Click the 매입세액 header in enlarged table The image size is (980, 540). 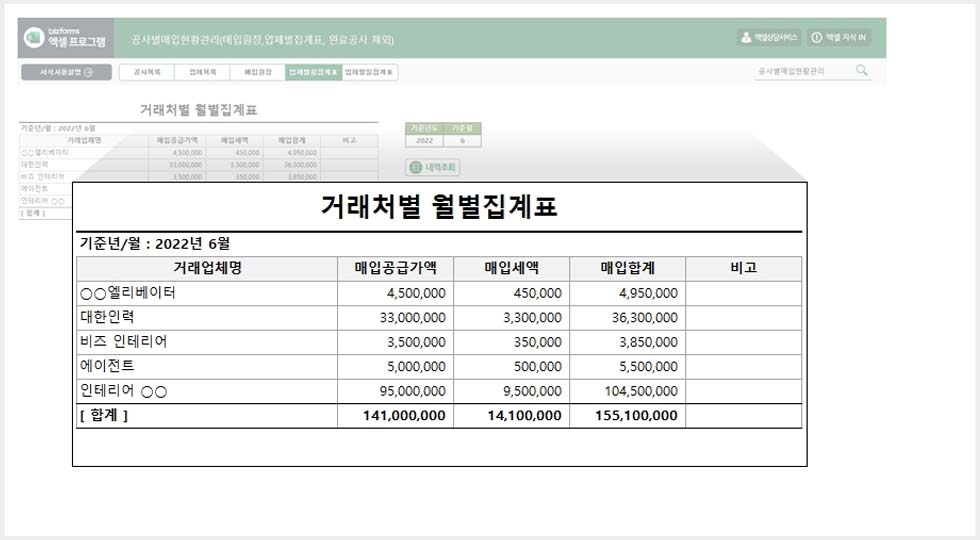(512, 269)
